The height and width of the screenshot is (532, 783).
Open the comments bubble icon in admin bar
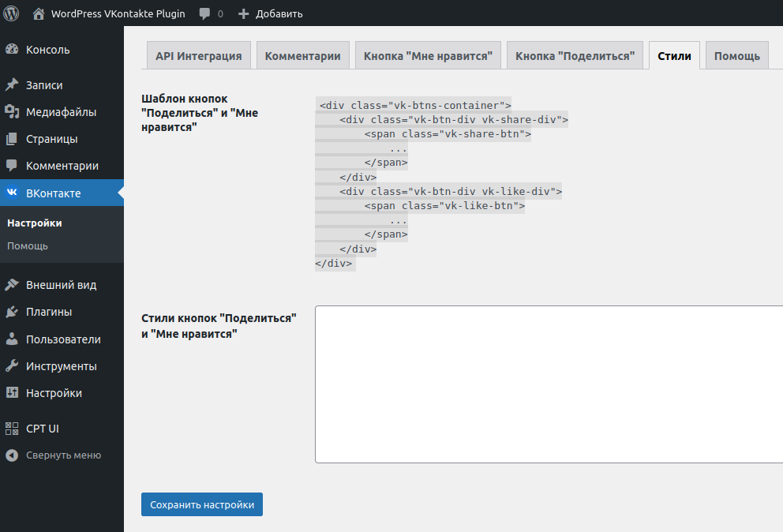[204, 14]
